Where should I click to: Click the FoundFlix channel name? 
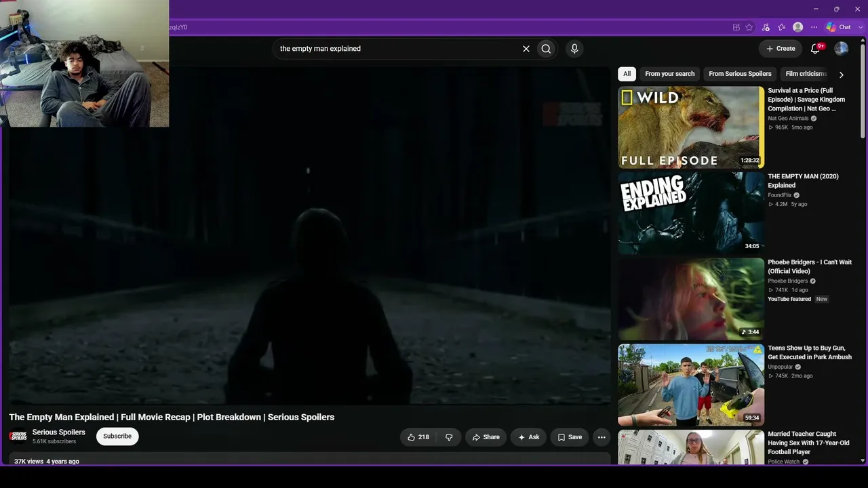[779, 195]
